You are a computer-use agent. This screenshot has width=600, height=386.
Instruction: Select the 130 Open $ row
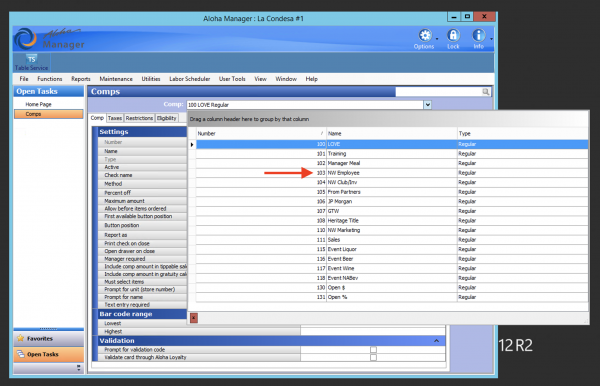click(x=392, y=288)
